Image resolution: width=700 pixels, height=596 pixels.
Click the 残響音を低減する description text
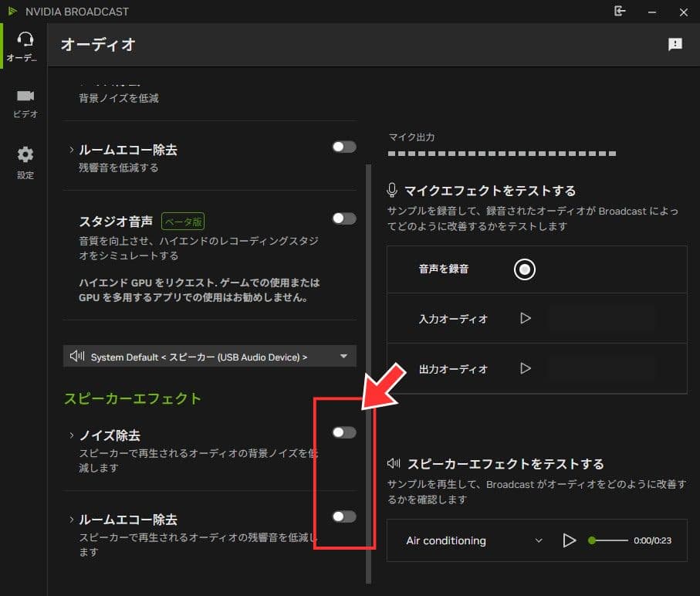coord(119,168)
